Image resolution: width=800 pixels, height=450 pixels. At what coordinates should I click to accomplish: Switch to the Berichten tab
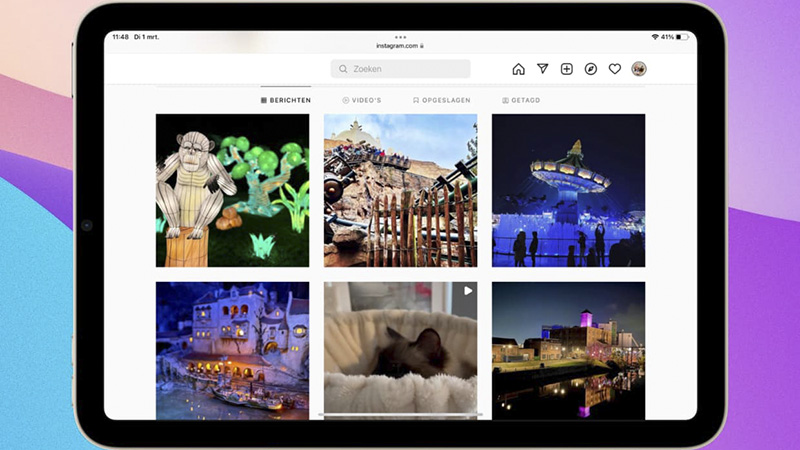286,100
